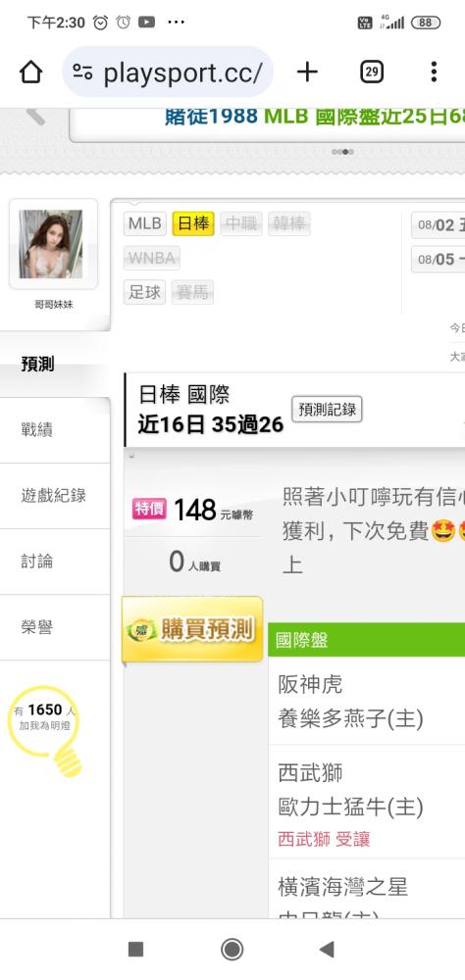Select the MLB league filter
Viewport: 465px width, 980px height.
(145, 223)
